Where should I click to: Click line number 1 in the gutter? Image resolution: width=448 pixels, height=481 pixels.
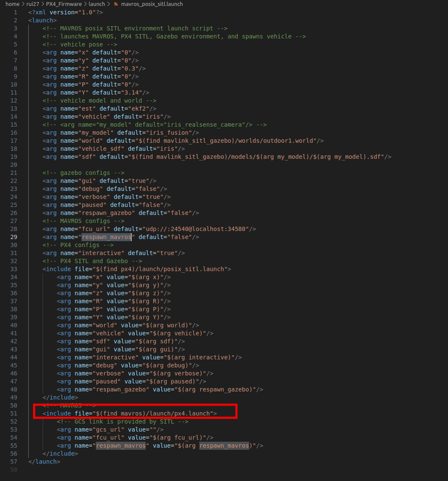[x=15, y=12]
